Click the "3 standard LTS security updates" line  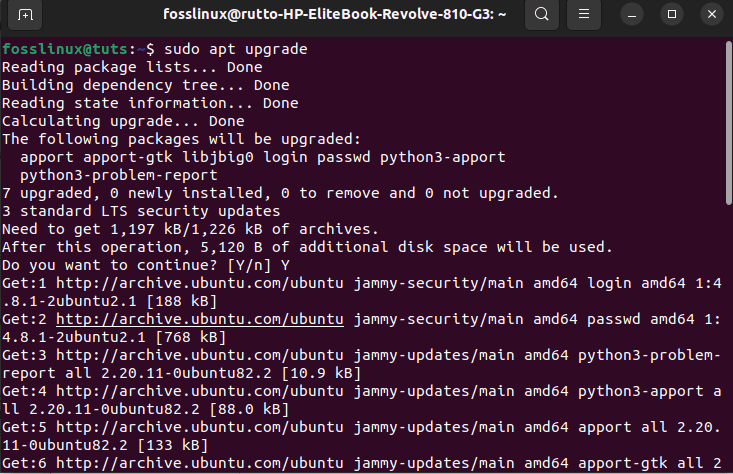pos(141,211)
